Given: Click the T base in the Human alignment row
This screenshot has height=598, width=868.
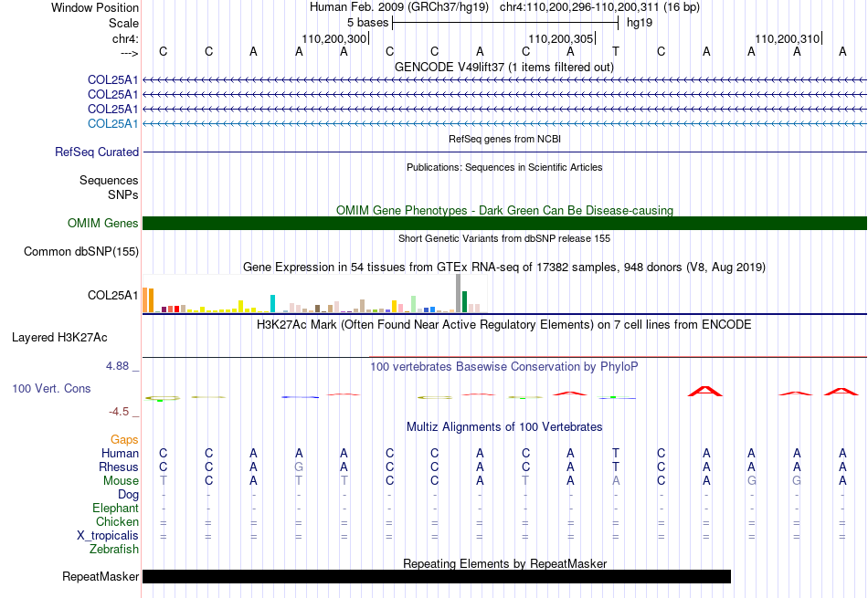Looking at the screenshot, I should click(616, 453).
